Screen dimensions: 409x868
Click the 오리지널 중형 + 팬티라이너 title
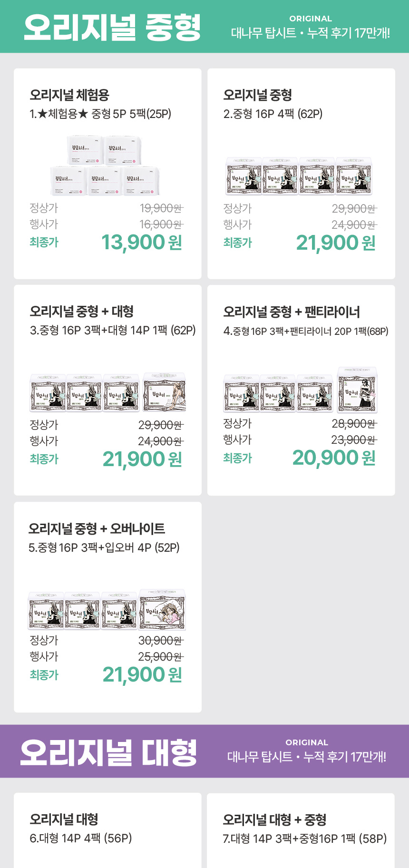[292, 312]
